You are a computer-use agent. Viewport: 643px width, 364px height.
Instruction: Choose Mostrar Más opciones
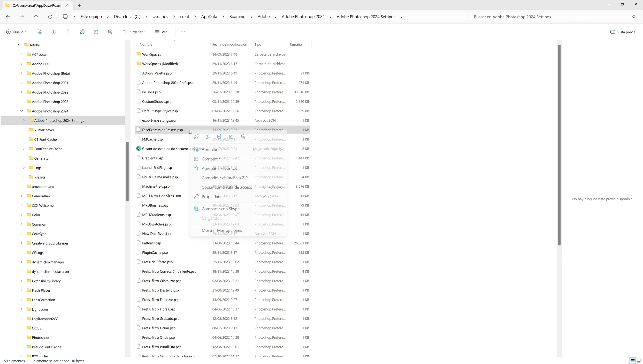pyautogui.click(x=238, y=230)
